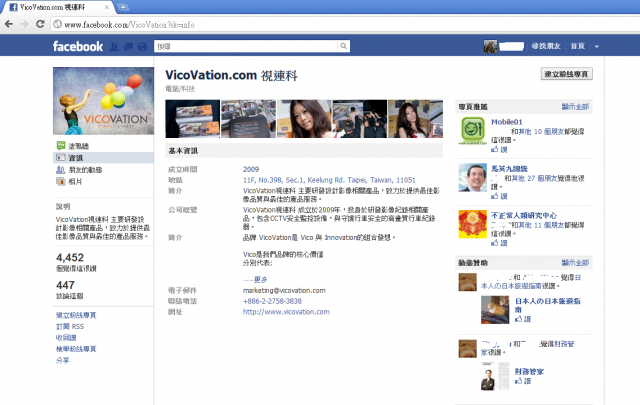Select the VicoVation.com browser tab
This screenshot has width=640, height=405.
57,7
